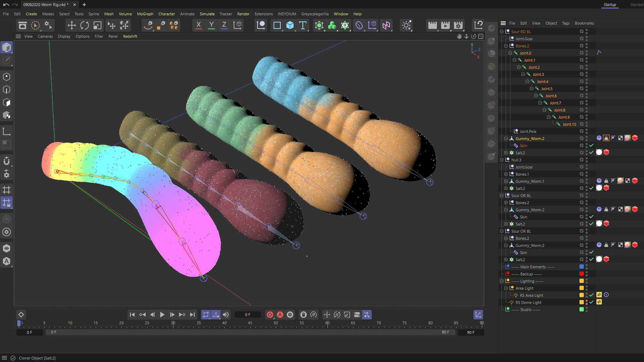This screenshot has width=644, height=362.
Task: Click the Text spline tool icon
Action: [303, 25]
